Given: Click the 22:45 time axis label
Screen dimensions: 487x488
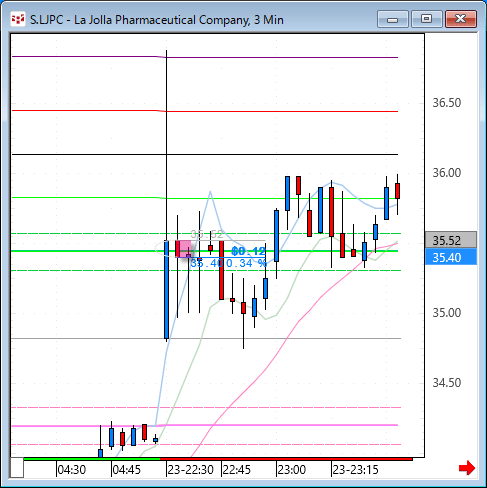Looking at the screenshot, I should [x=237, y=470].
